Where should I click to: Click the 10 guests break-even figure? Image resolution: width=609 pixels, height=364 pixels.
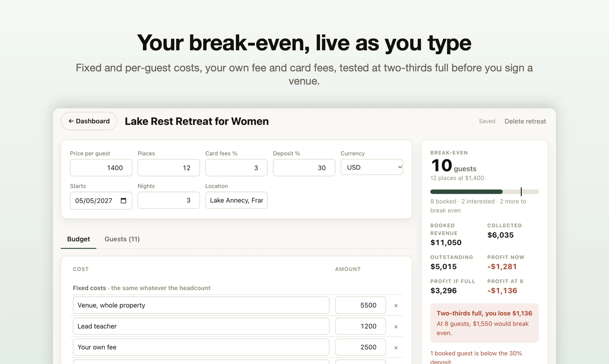pos(453,166)
